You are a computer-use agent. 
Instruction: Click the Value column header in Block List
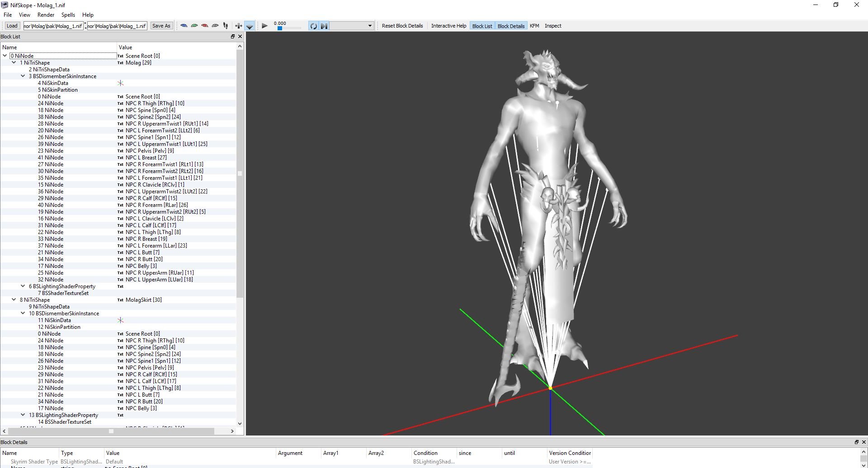(x=176, y=47)
